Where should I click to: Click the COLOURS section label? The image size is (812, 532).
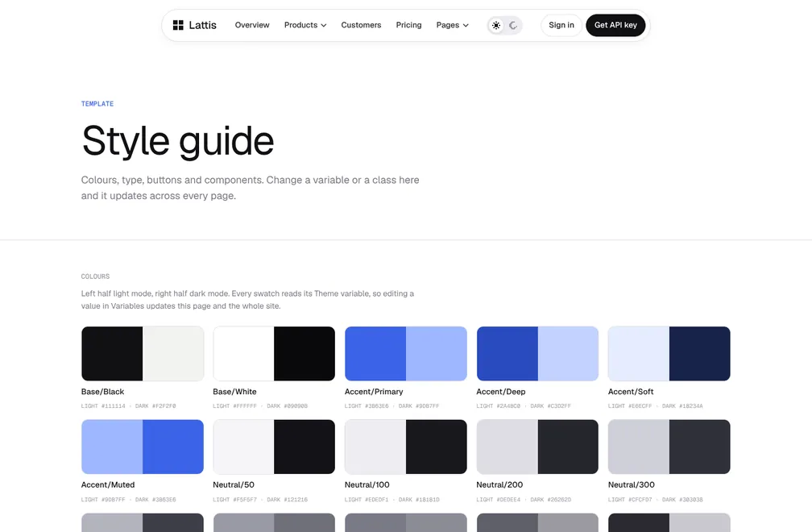95,276
